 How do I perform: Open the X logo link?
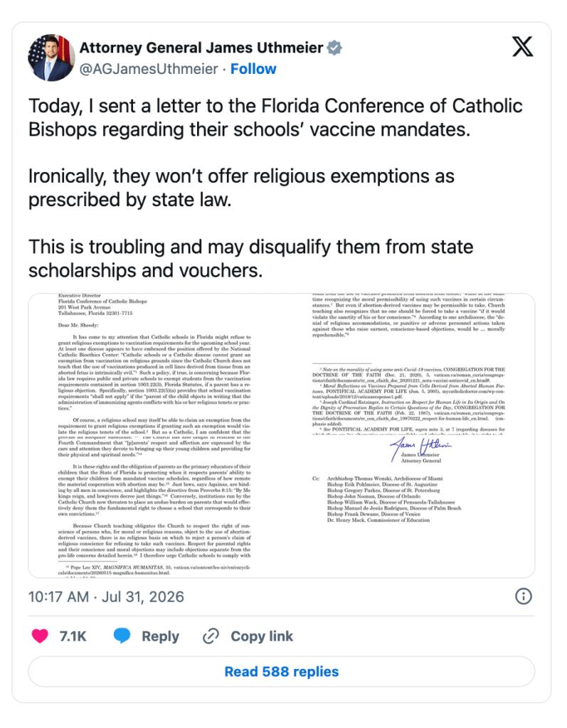click(x=522, y=46)
